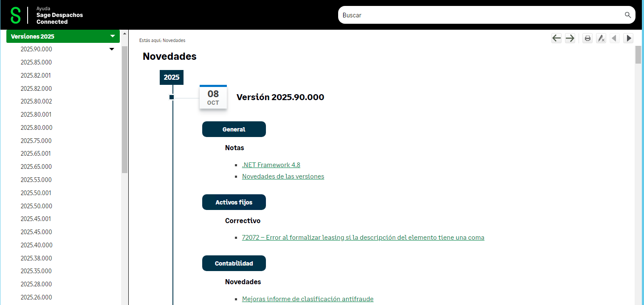This screenshot has width=644, height=305.
Task: Open the 72072 leasing error fix link
Action: pyautogui.click(x=363, y=238)
